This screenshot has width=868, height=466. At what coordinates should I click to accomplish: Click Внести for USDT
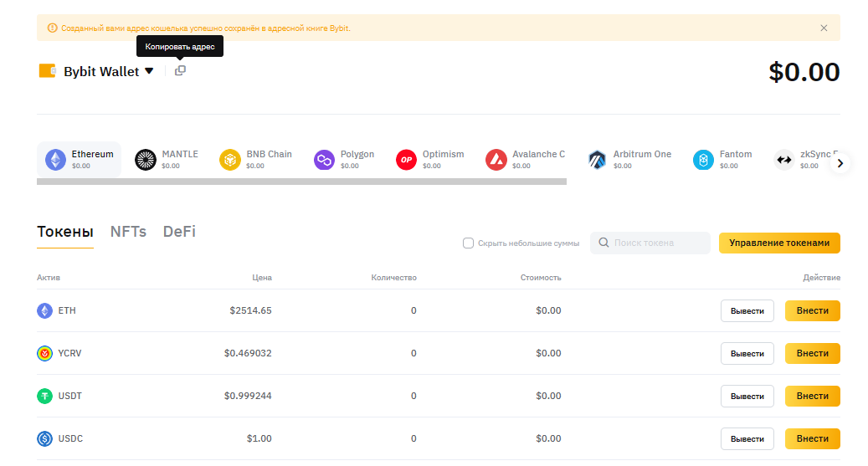coord(813,396)
